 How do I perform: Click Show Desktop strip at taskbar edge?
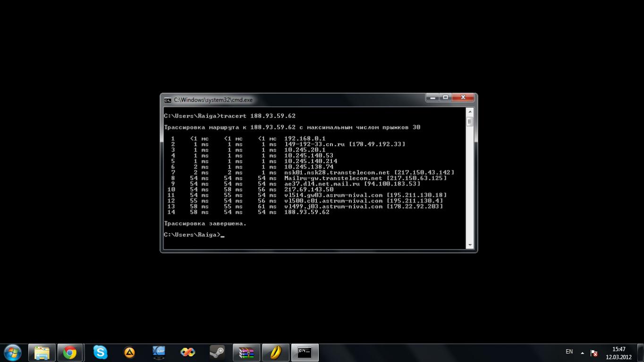pyautogui.click(x=641, y=353)
